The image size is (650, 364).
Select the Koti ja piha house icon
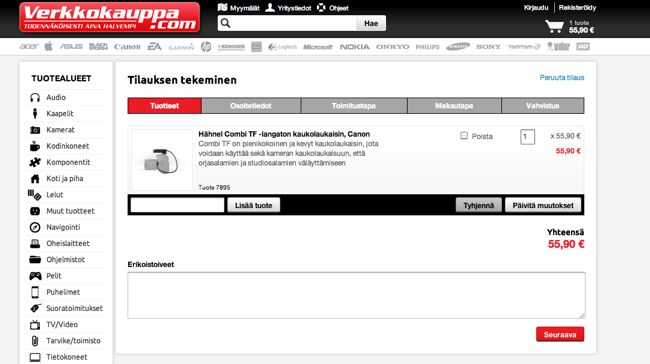35,179
